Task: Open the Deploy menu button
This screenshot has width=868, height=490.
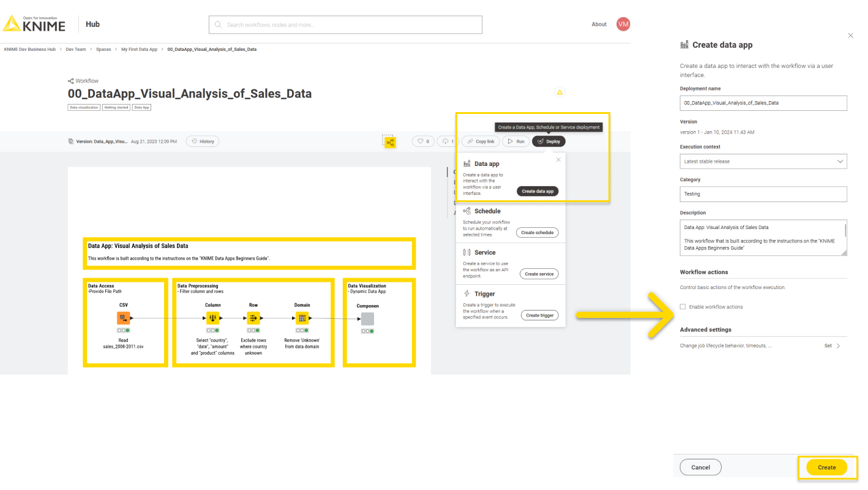Action: tap(548, 141)
